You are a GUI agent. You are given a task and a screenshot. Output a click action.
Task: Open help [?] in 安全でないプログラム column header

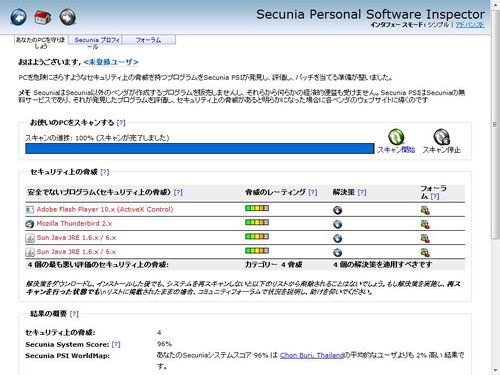click(x=178, y=192)
